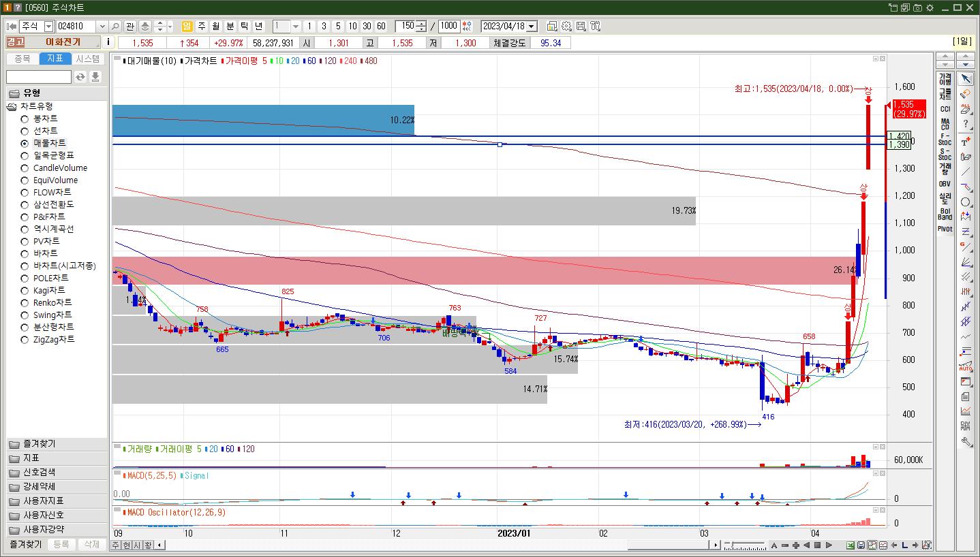Click the chart gear settings icon in toolbar
The height and width of the screenshot is (557, 980).
[x=566, y=26]
